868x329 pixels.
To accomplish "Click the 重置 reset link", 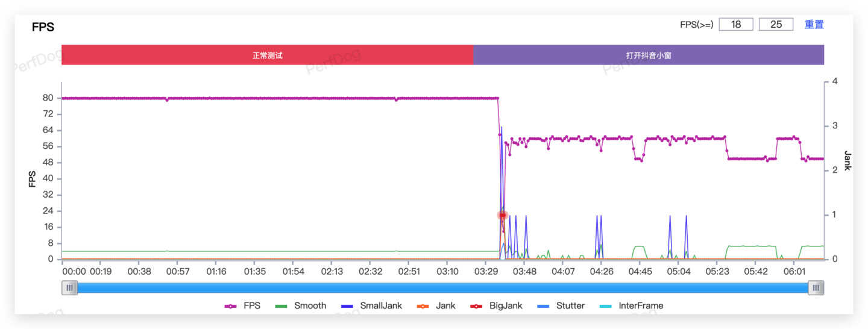I will [814, 25].
